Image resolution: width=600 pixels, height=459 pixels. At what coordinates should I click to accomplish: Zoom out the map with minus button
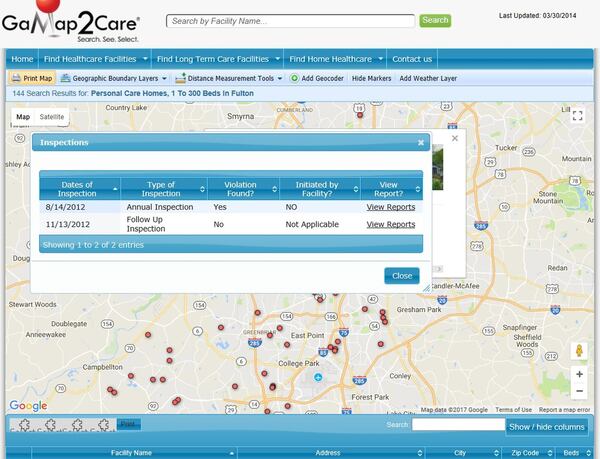pos(579,391)
